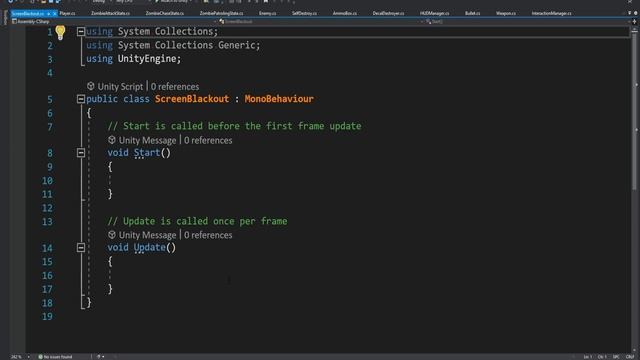
Task: Click 'System Collections Generic' on line 2
Action: pyautogui.click(x=187, y=45)
